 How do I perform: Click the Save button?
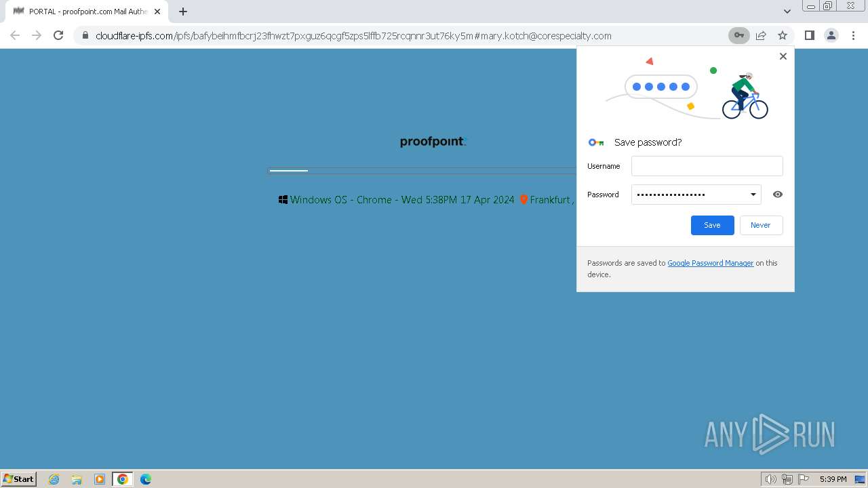(712, 225)
